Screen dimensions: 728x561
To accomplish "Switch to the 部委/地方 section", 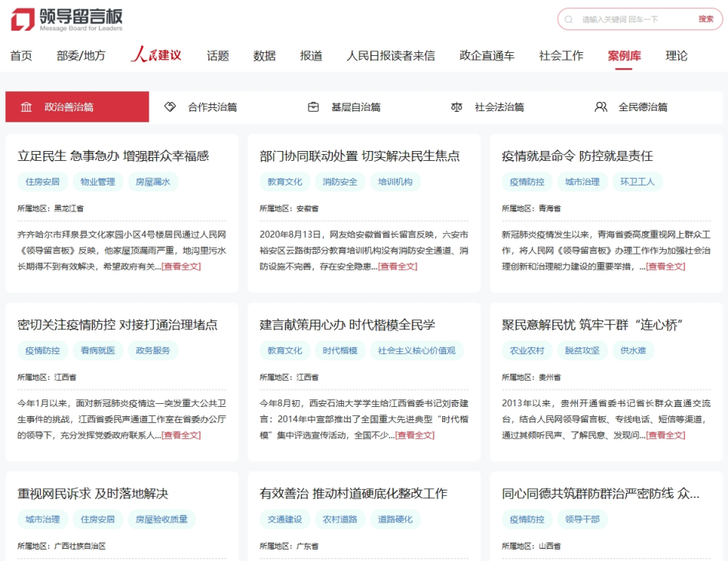I will pyautogui.click(x=80, y=55).
